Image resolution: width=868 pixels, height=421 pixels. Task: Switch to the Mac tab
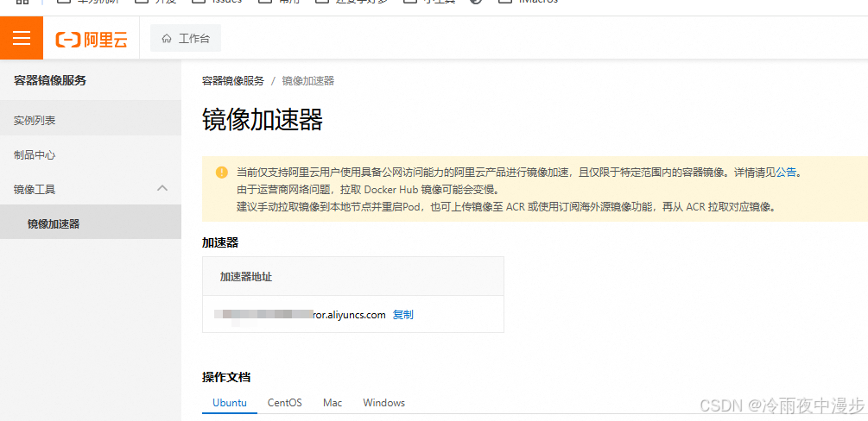point(333,403)
